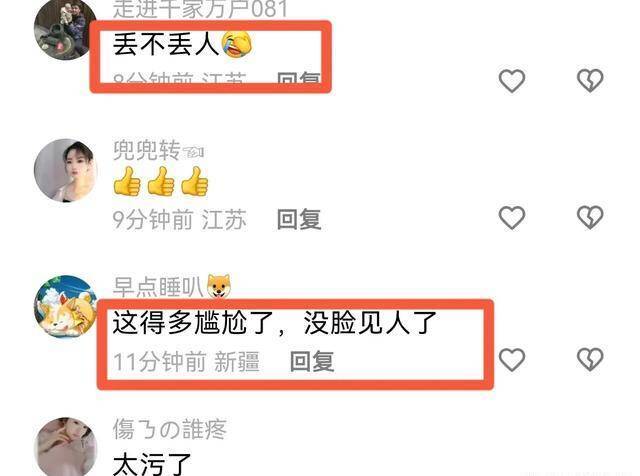640x476 pixels.
Task: Open avatar of 傷乛の誰疼
Action: tap(65, 447)
